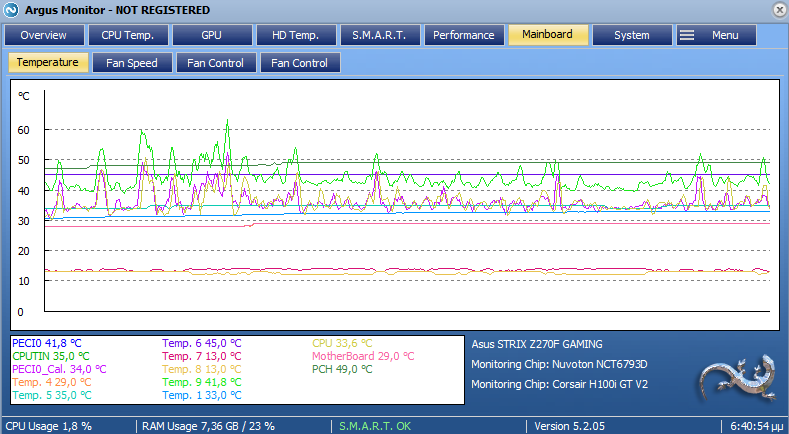This screenshot has height=434, width=789.
Task: Click the Temp. 4 29,0 °C legend entry
Action: [x=52, y=383]
